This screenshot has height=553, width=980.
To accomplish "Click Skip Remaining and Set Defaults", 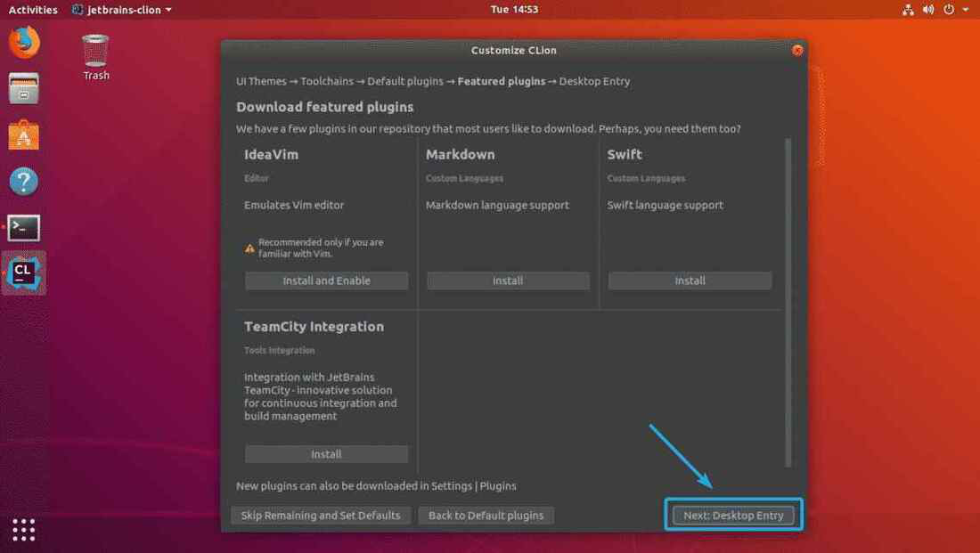I will pos(321,516).
